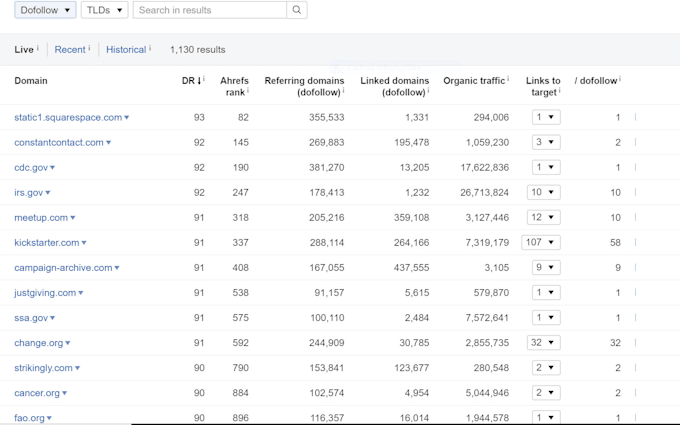The image size is (680, 425).
Task: Switch to the Historical tab
Action: 126,49
